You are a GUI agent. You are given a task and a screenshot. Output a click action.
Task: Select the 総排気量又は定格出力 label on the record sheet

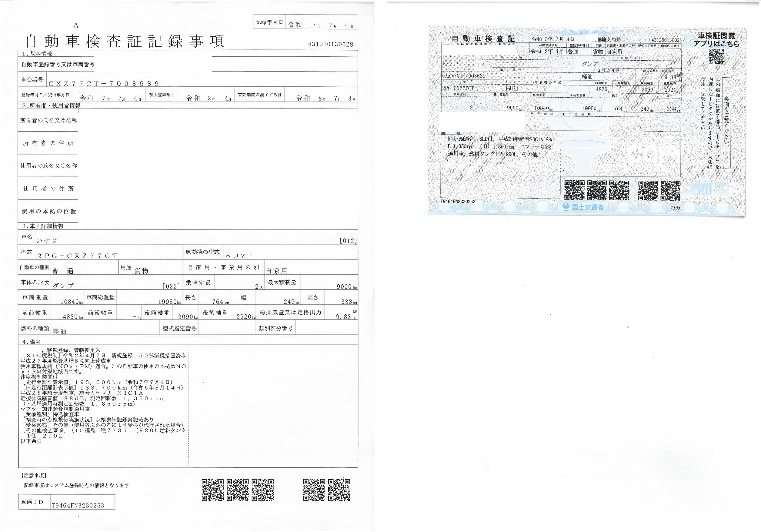pos(290,312)
